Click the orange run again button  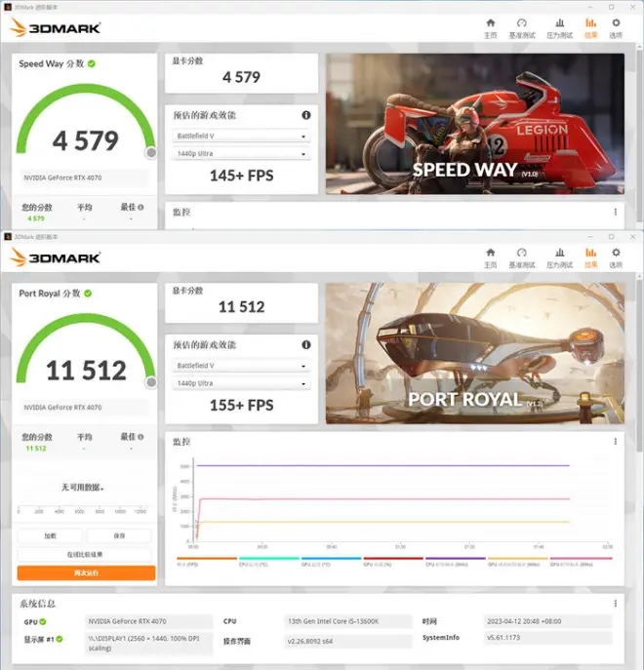click(x=86, y=573)
